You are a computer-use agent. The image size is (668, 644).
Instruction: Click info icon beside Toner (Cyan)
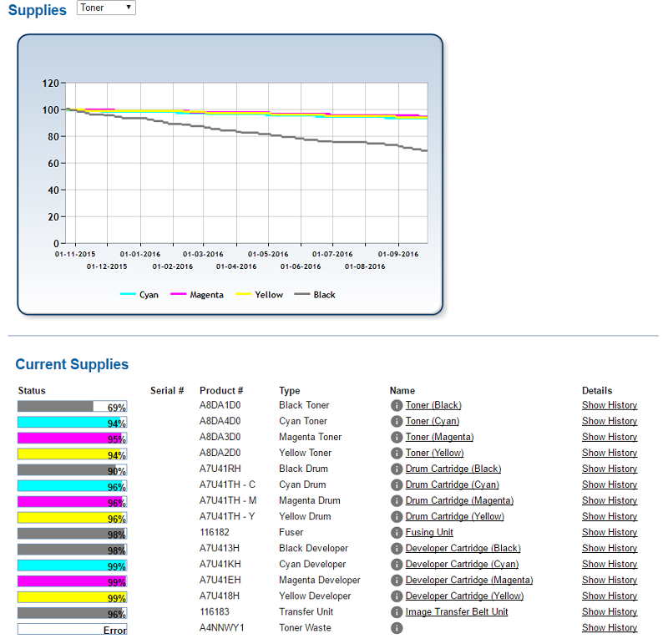[x=396, y=421]
